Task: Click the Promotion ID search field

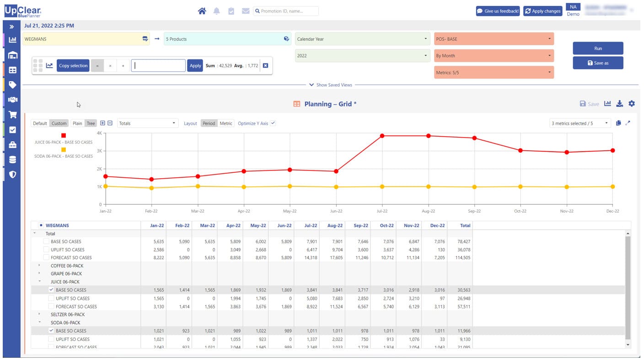Action: coord(286,11)
